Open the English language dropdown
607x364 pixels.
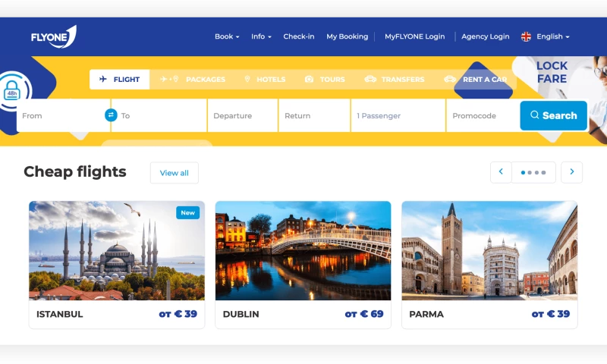click(x=552, y=36)
